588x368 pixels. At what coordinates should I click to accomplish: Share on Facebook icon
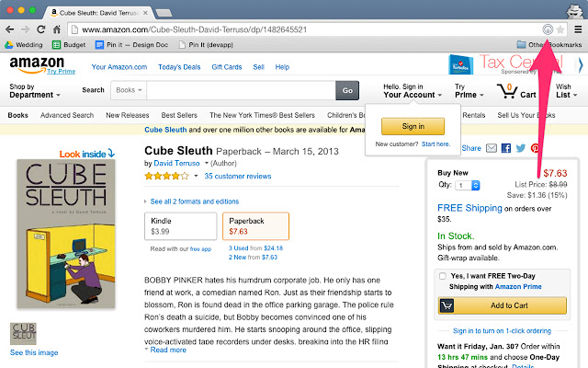[x=506, y=148]
